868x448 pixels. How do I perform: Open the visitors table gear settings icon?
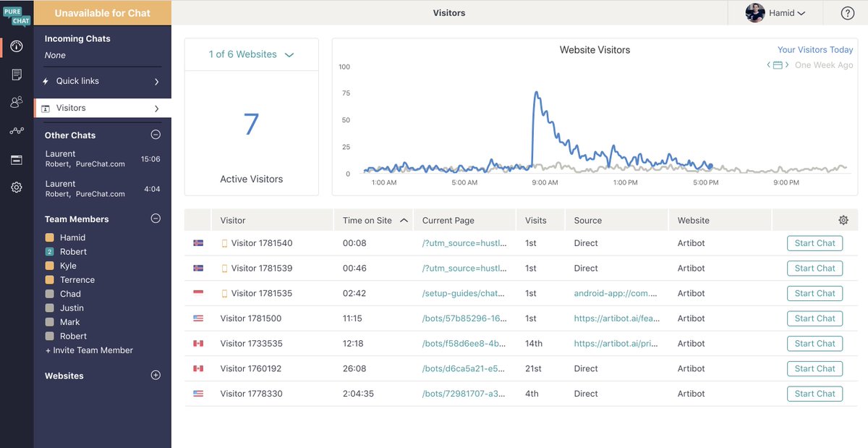click(x=843, y=219)
